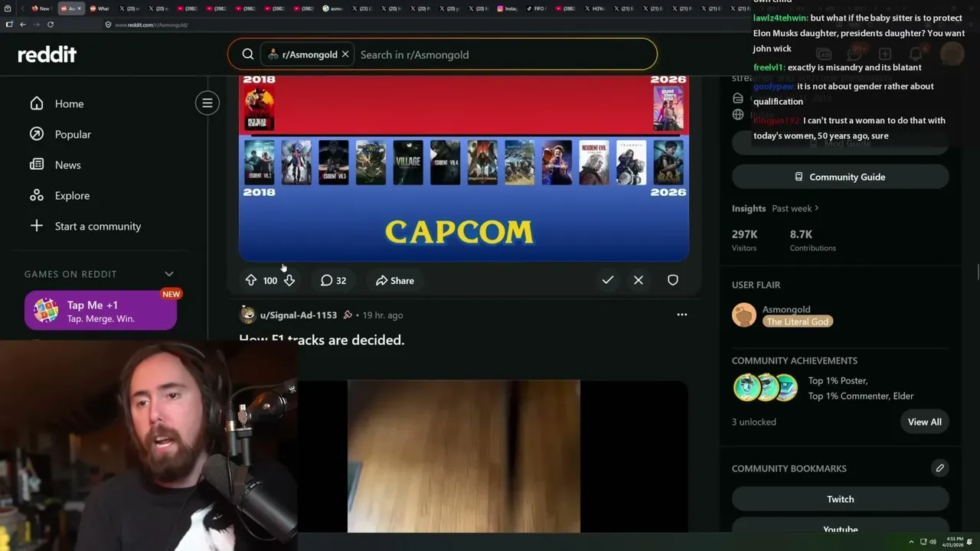Click the community achievements badge icons
The height and width of the screenshot is (551, 980).
click(x=765, y=388)
